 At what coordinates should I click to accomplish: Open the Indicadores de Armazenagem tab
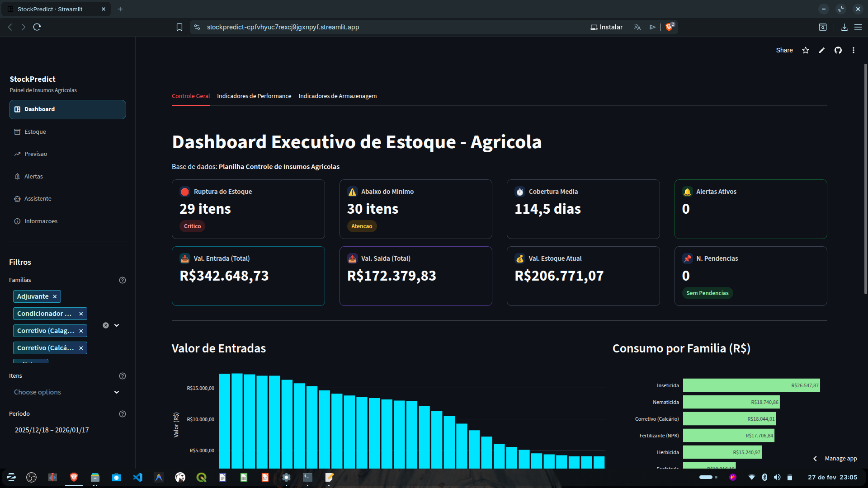(337, 96)
